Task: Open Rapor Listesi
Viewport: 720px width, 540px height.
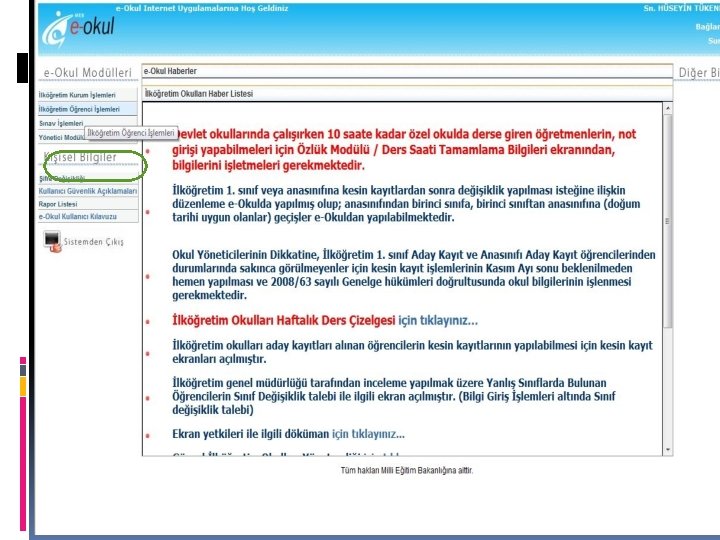Action: 88,204
